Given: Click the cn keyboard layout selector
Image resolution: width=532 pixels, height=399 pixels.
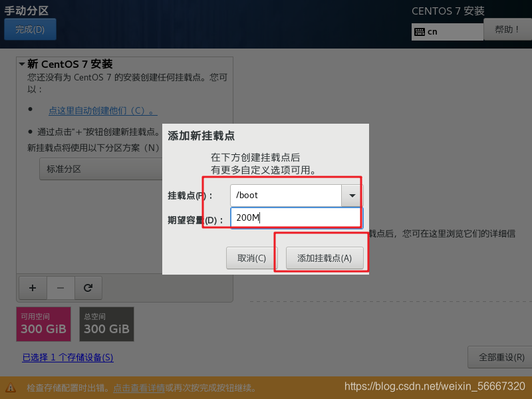Looking at the screenshot, I should click(x=447, y=32).
